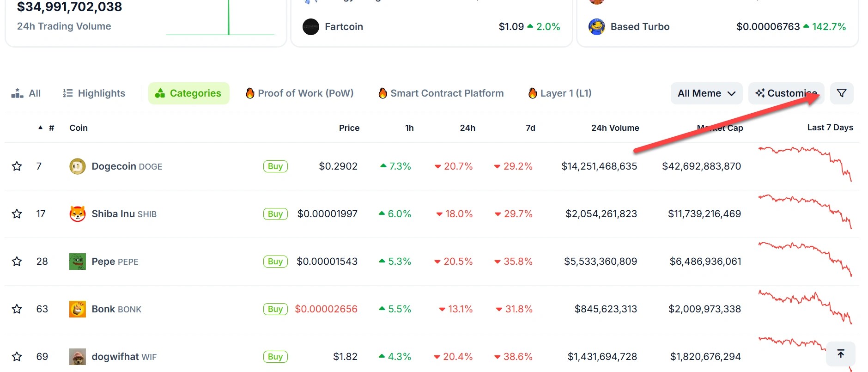
Task: Click the scroll-to-top arrow button
Action: [x=840, y=354]
